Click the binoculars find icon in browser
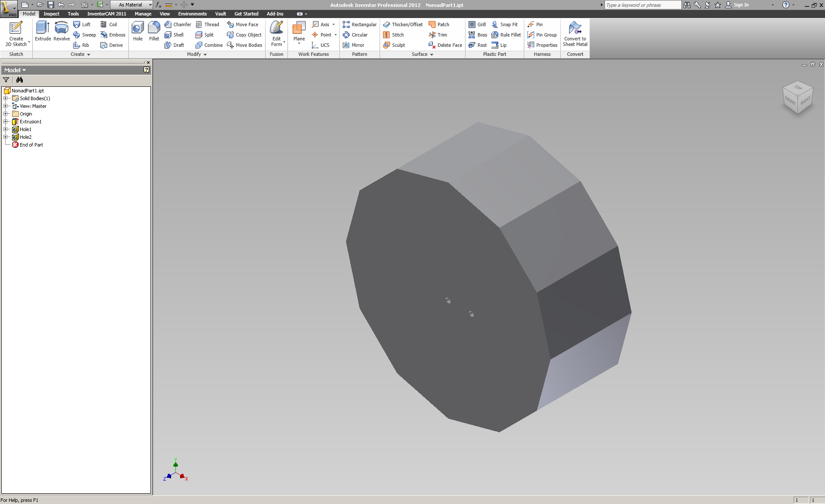This screenshot has width=825, height=504. point(19,80)
